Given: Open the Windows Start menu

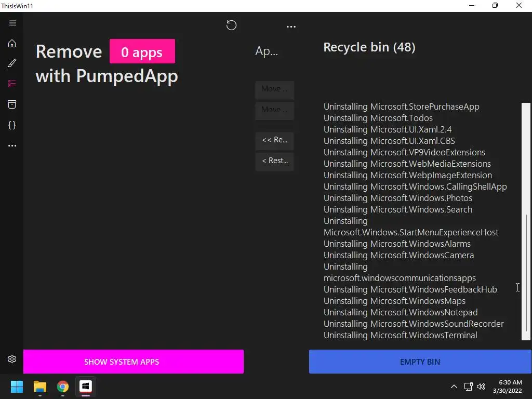Looking at the screenshot, I should point(17,387).
